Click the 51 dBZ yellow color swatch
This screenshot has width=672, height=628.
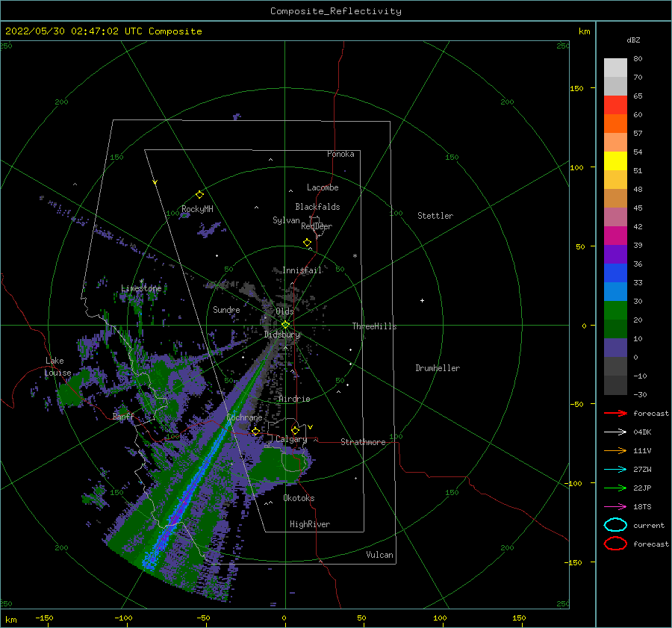tap(615, 161)
